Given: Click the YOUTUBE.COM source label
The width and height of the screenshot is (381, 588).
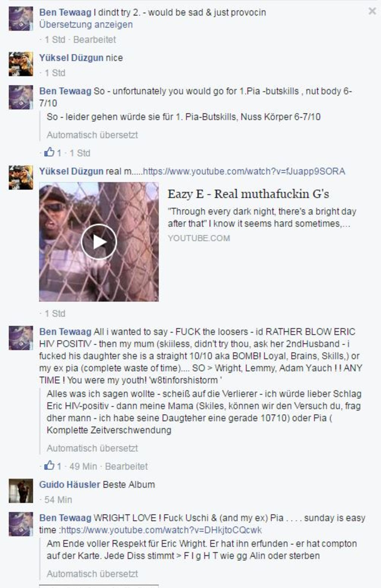Looking at the screenshot, I should click(199, 238).
